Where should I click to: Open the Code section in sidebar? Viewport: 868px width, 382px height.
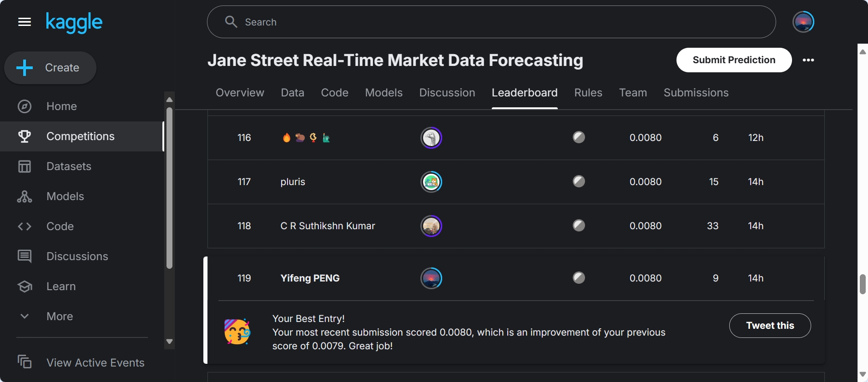[x=60, y=226]
